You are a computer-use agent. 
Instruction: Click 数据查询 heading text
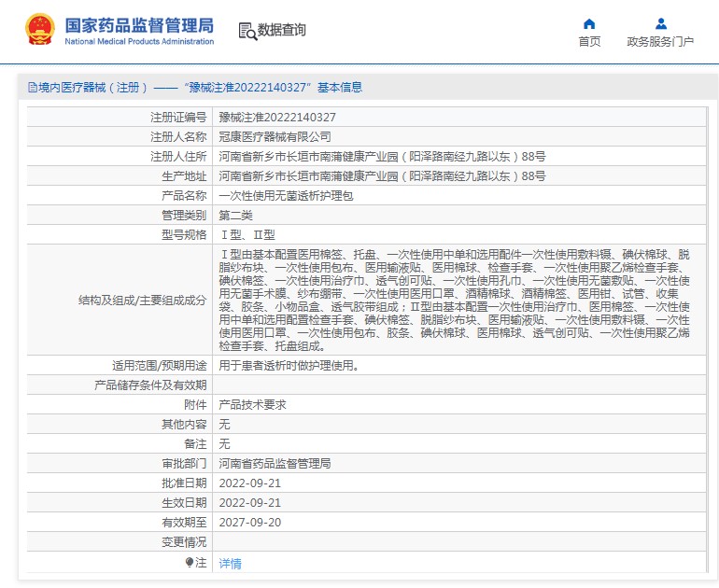coord(282,30)
